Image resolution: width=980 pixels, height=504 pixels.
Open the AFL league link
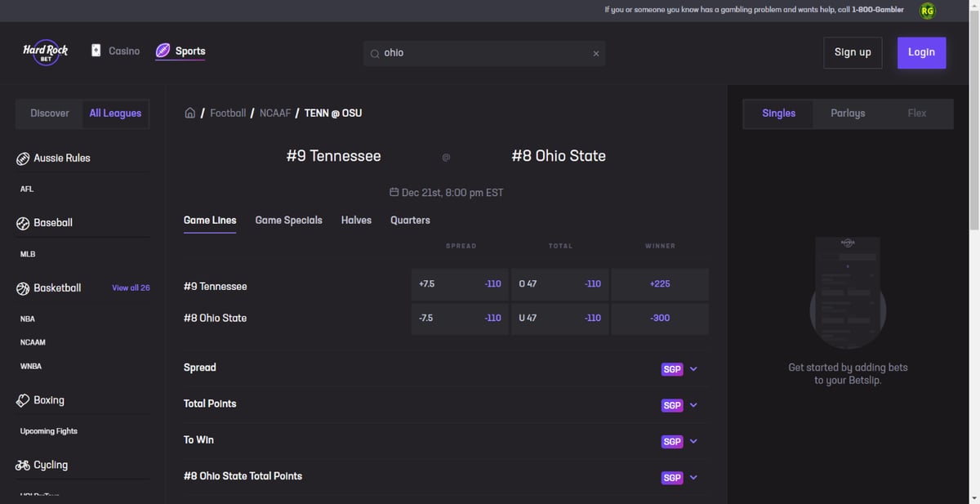point(27,189)
